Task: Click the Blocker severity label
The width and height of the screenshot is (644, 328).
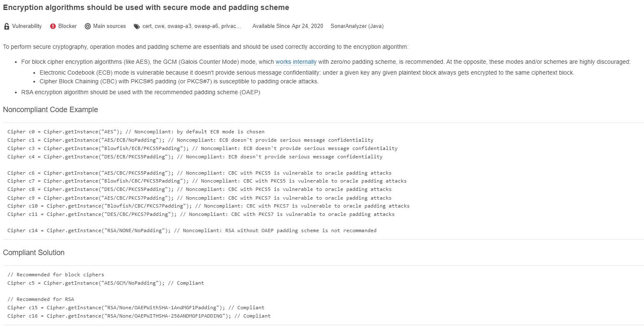Action: [68, 26]
